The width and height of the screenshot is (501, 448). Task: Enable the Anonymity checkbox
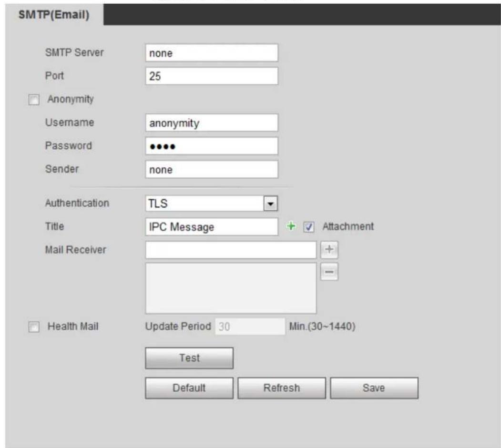(x=34, y=100)
